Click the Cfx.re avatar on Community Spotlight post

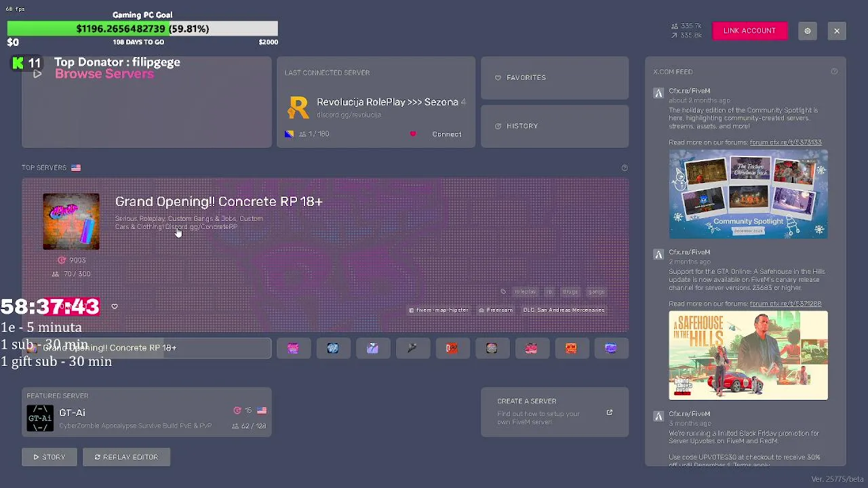point(658,94)
